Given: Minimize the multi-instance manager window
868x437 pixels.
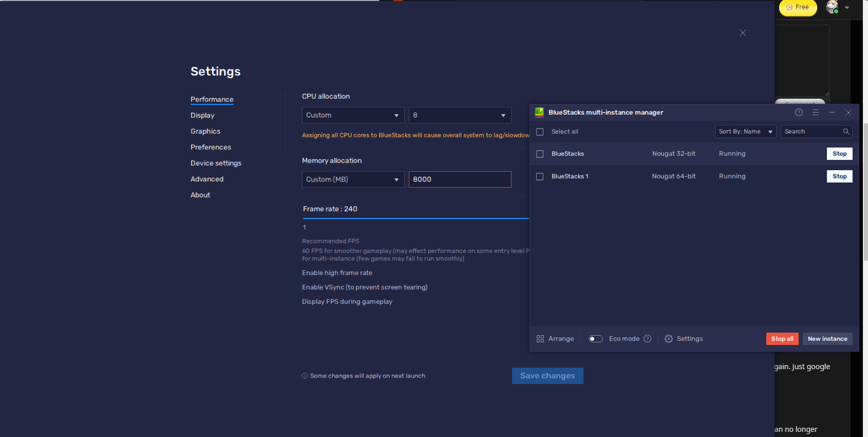Looking at the screenshot, I should coord(832,113).
